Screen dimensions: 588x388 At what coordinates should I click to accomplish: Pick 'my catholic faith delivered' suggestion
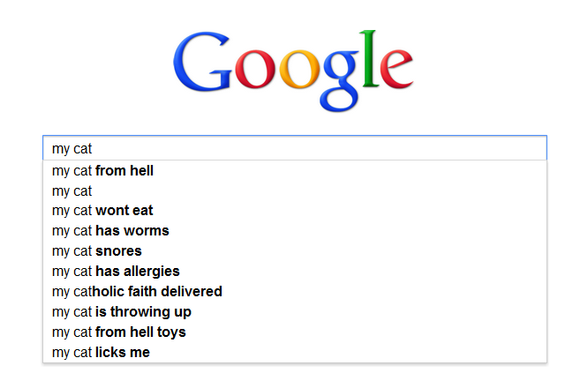137,292
